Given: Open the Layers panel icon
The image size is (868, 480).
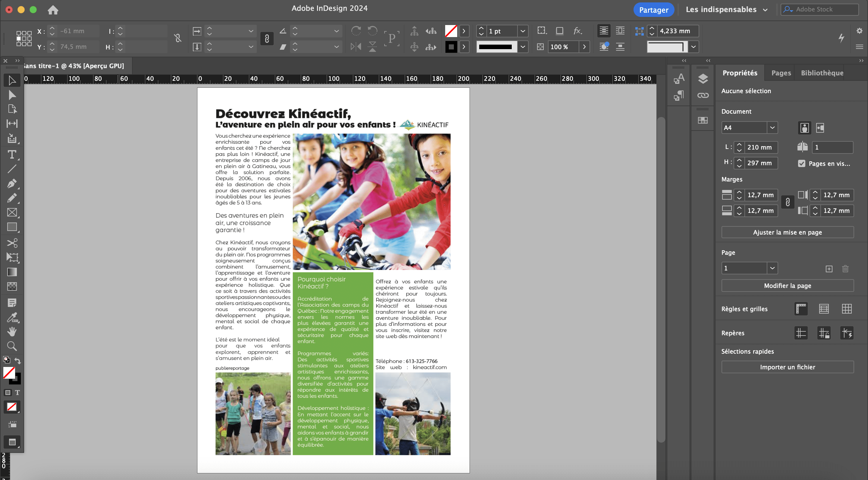Looking at the screenshot, I should tap(703, 78).
